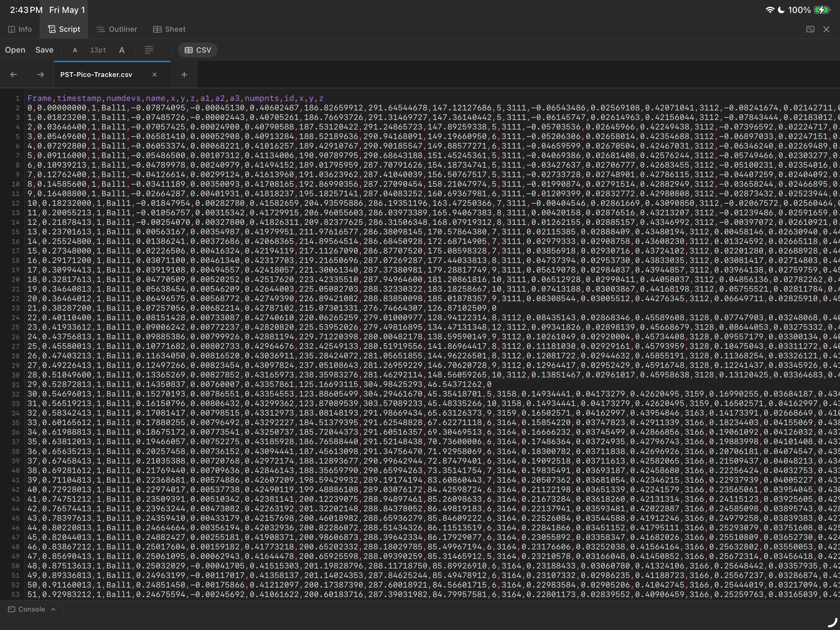Switch to the Outliner tab
This screenshot has width=840, height=630.
(117, 29)
